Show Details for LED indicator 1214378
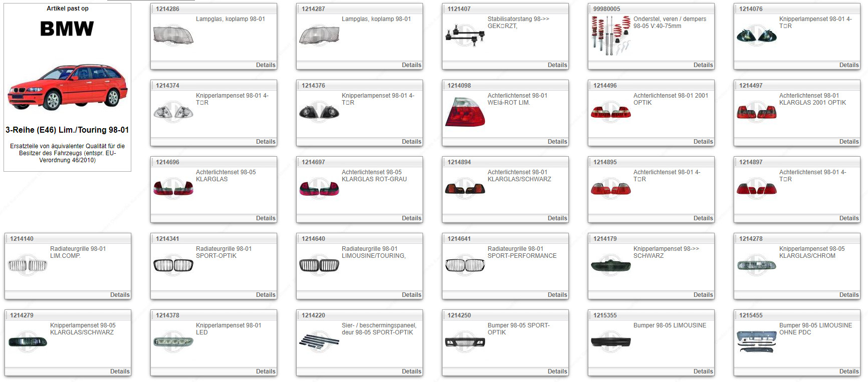Screen dimensions: 868x382 click(x=266, y=371)
